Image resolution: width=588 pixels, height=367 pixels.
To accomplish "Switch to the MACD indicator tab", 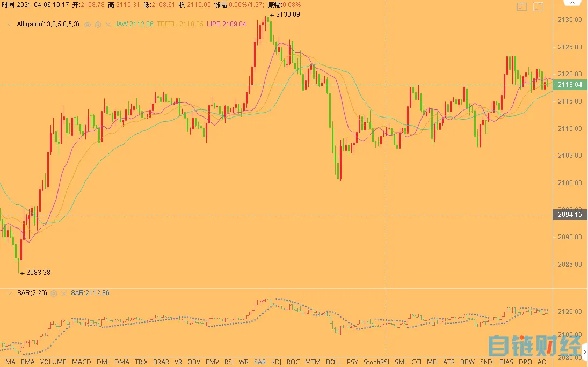I will point(82,362).
